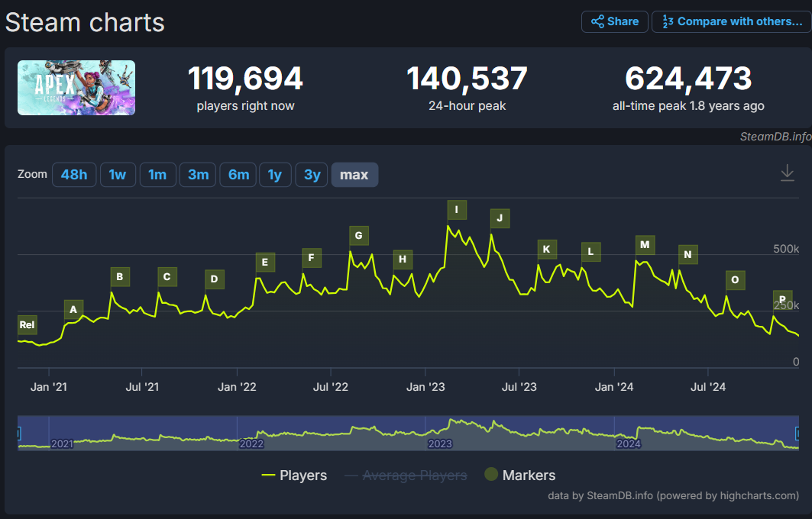Click chart marker C
The width and height of the screenshot is (812, 519).
coord(167,277)
